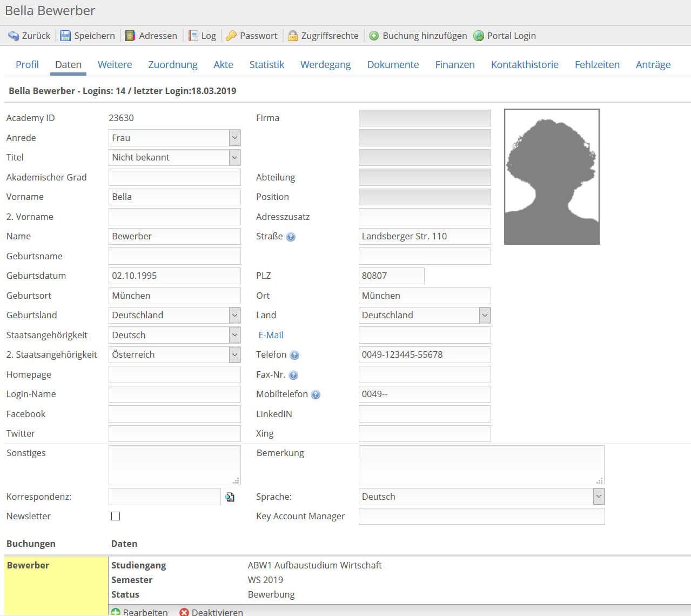This screenshot has height=616, width=691.
Task: Click the Telefon field with 0049-123445-55678
Action: pyautogui.click(x=425, y=354)
